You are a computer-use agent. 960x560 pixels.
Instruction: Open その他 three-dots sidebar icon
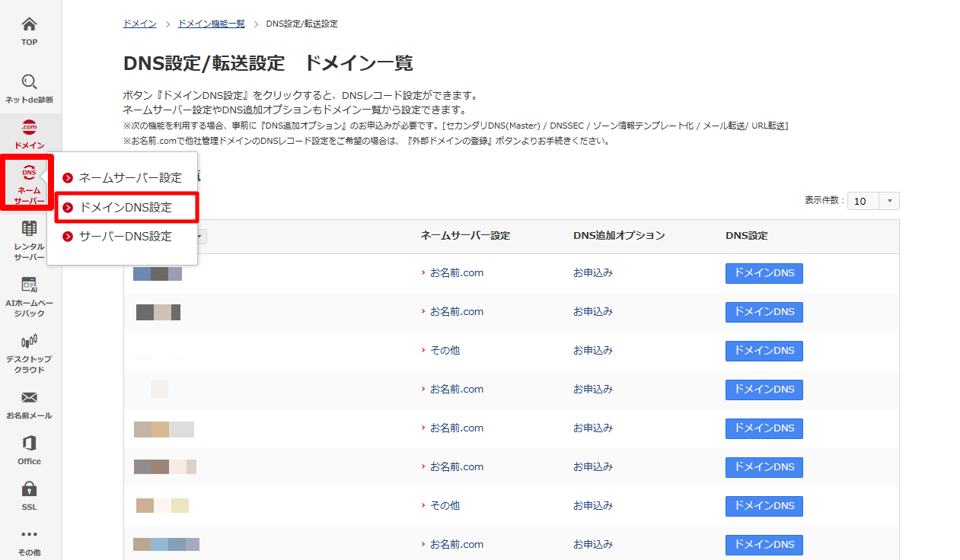pos(29,535)
